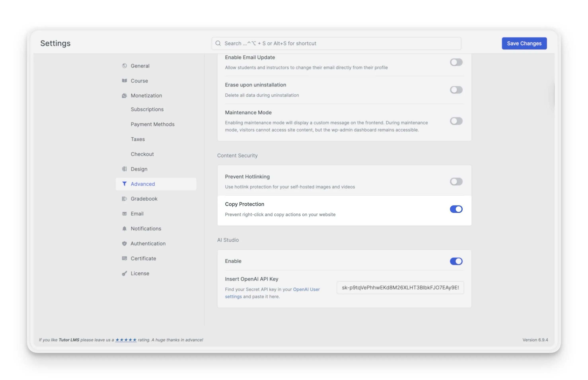The width and height of the screenshot is (588, 380).
Task: Enable Maintenance Mode
Action: (x=456, y=121)
